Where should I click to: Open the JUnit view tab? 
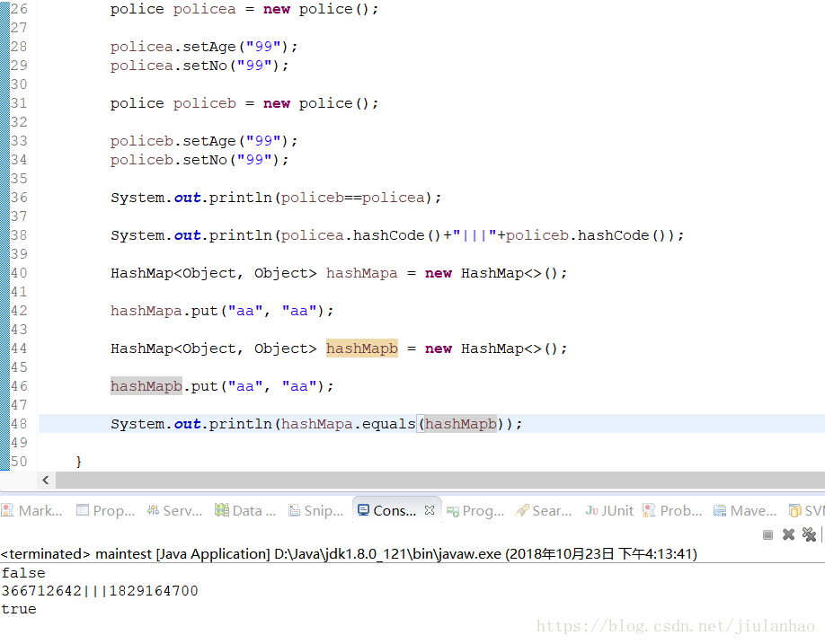609,510
